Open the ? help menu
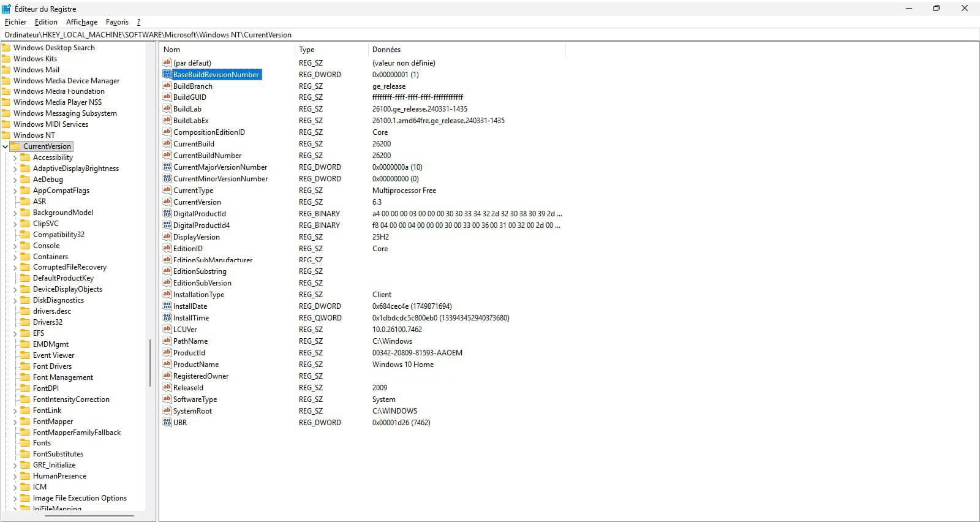The image size is (980, 522). click(138, 22)
